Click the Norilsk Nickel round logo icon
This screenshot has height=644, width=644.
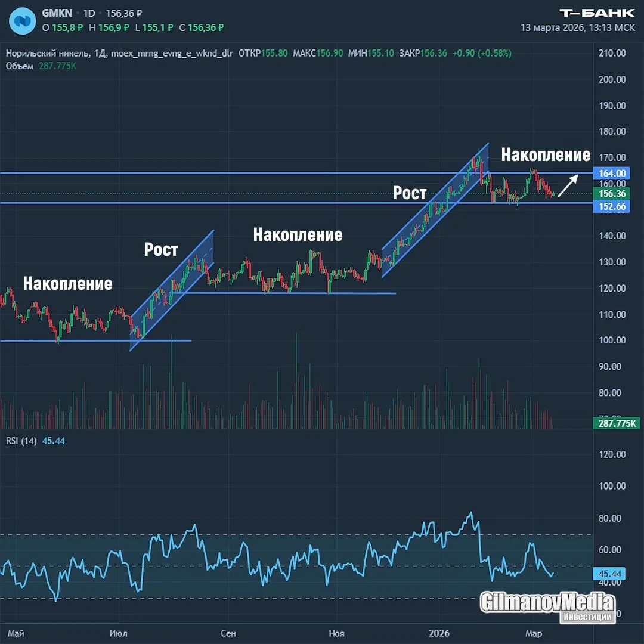click(x=22, y=20)
